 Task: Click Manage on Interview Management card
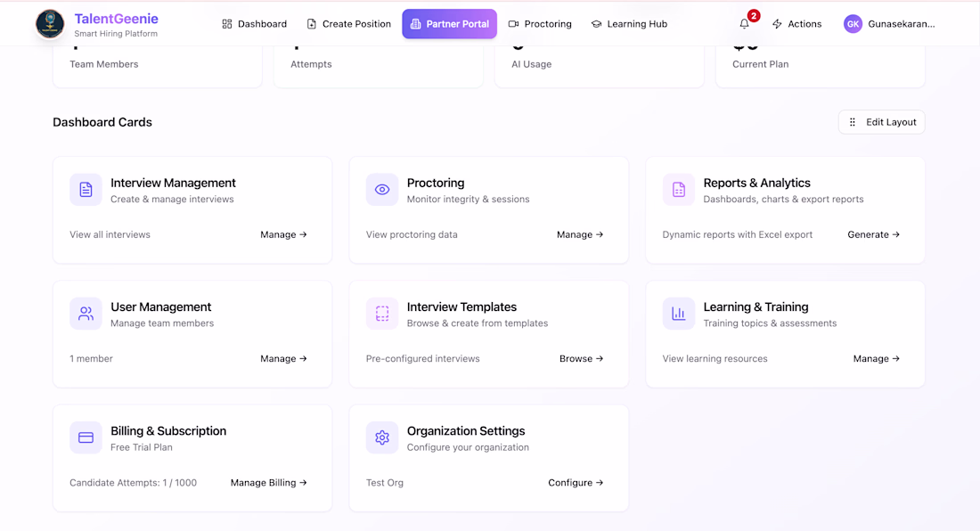[283, 234]
